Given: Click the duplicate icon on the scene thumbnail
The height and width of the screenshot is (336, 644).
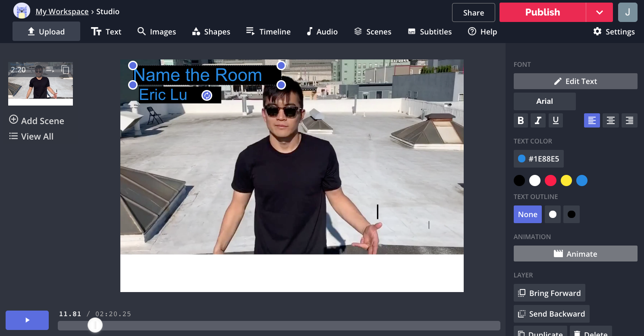Looking at the screenshot, I should (x=65, y=69).
